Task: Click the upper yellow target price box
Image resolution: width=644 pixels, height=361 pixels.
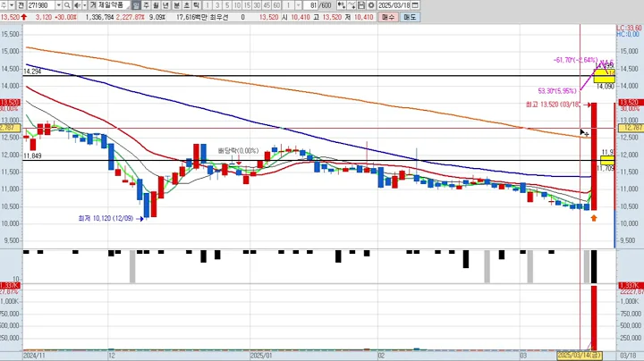Action: pos(604,76)
